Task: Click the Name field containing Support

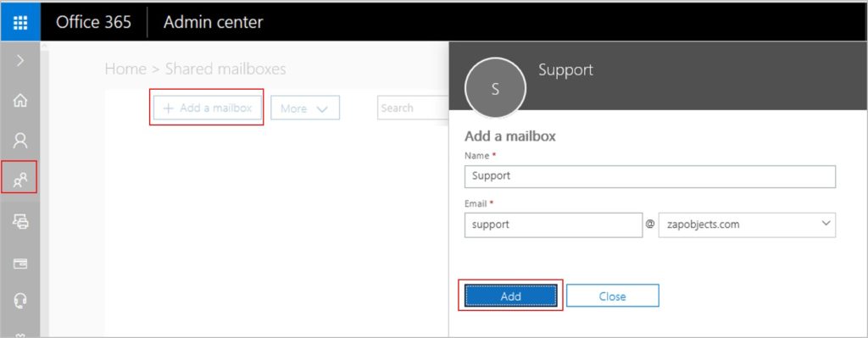Action: coord(650,176)
